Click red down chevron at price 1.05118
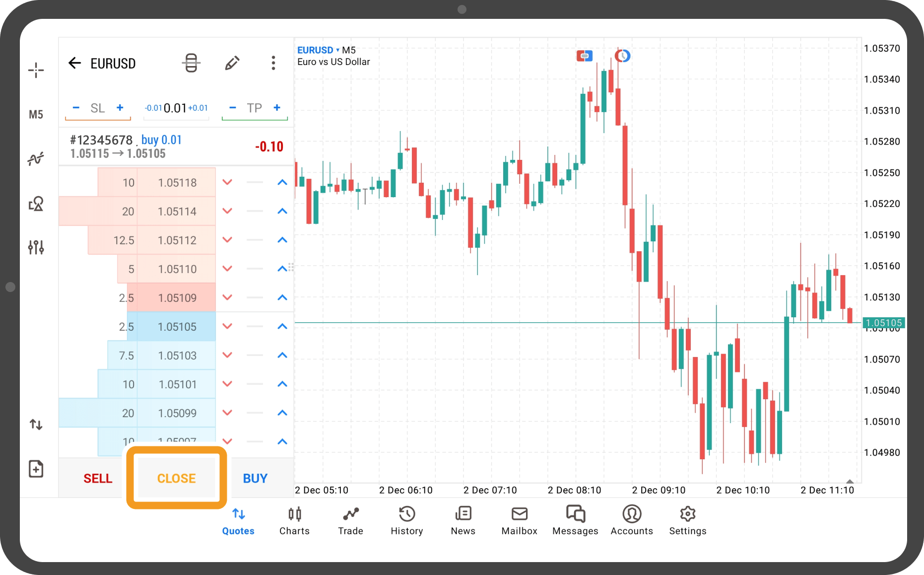 [227, 182]
